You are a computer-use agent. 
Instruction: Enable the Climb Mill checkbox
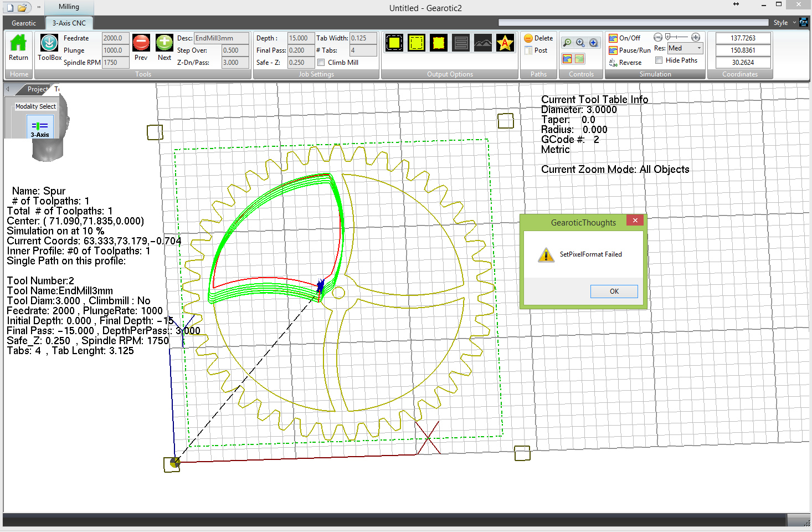(321, 63)
